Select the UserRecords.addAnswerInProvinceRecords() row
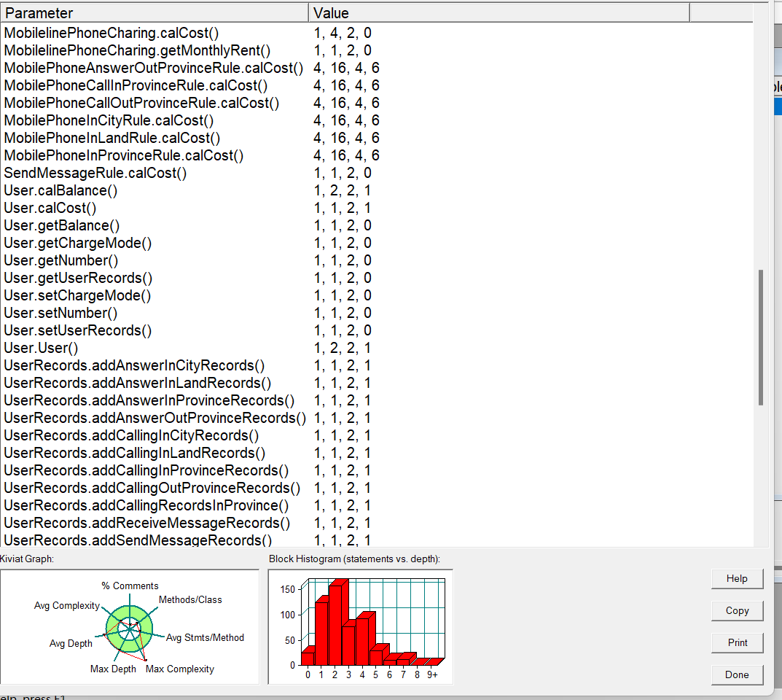 (x=377, y=400)
